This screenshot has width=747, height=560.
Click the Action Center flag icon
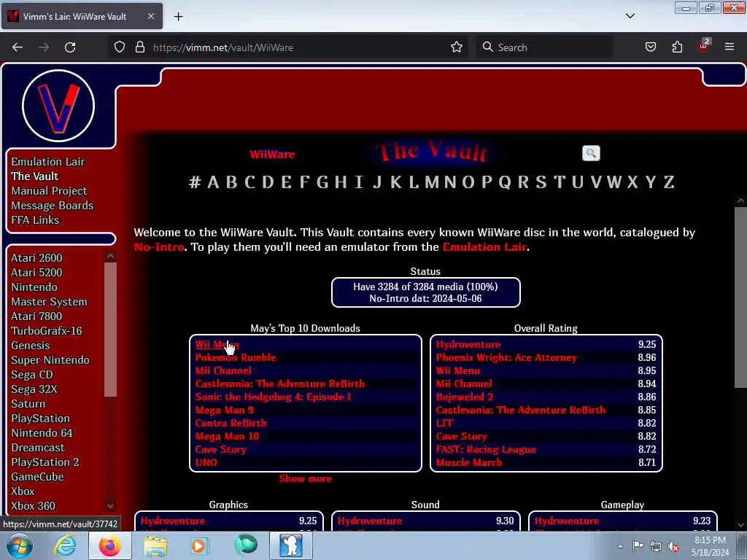click(x=638, y=546)
